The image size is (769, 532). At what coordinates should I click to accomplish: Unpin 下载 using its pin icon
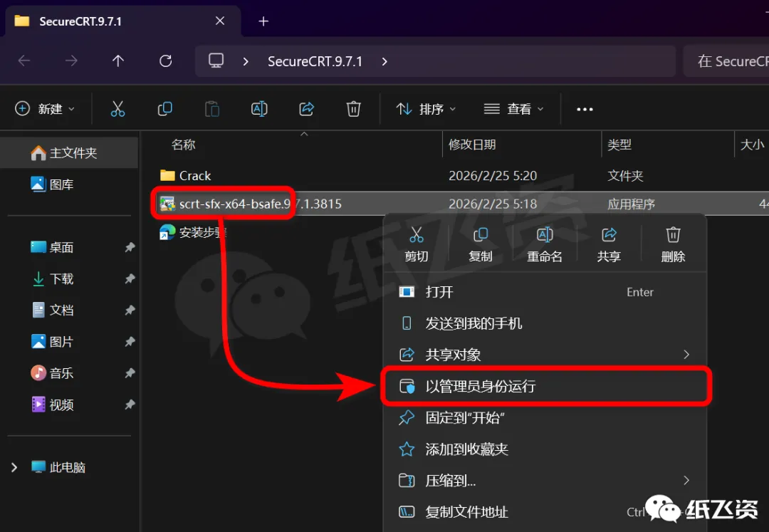pos(130,278)
